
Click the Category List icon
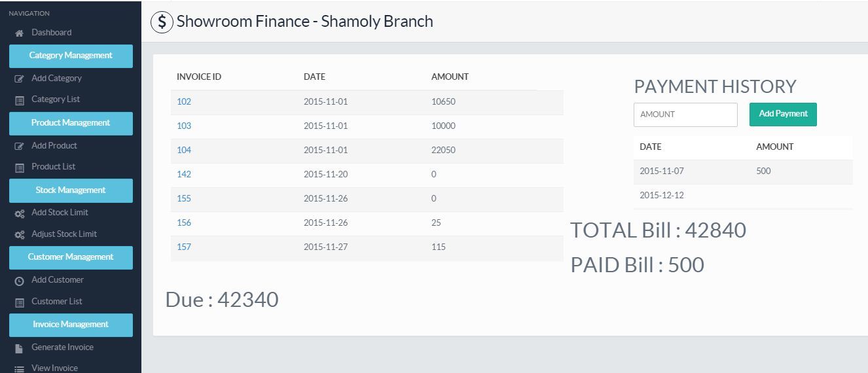pyautogui.click(x=20, y=100)
